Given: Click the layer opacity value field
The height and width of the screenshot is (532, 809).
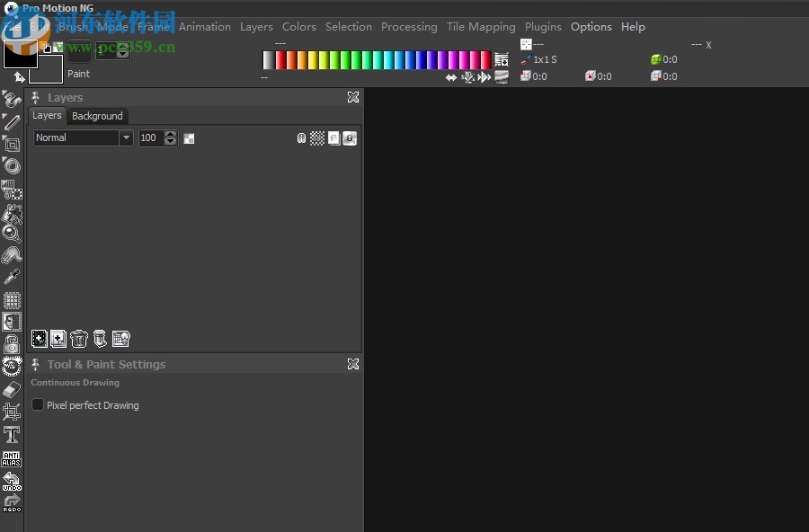Looking at the screenshot, I should coord(151,137).
